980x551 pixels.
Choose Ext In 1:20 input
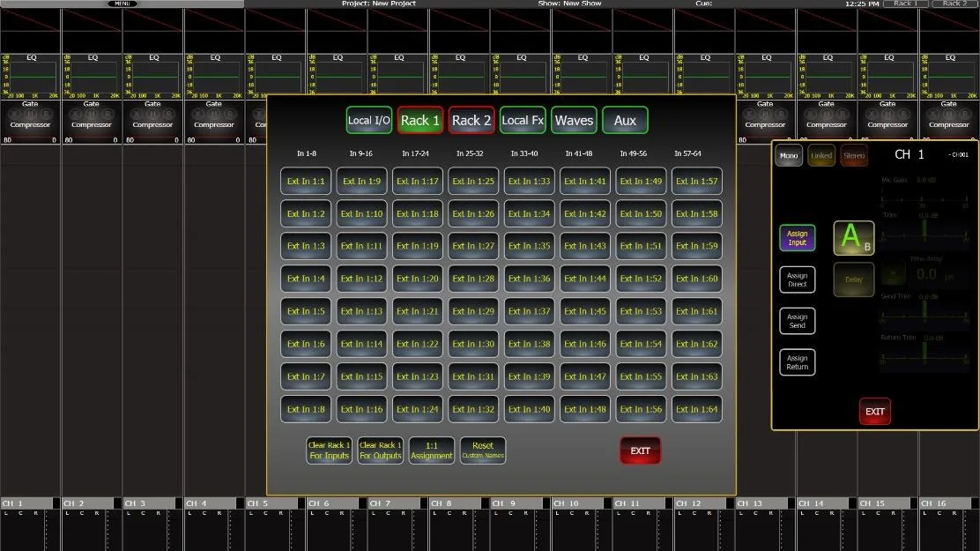(x=418, y=279)
